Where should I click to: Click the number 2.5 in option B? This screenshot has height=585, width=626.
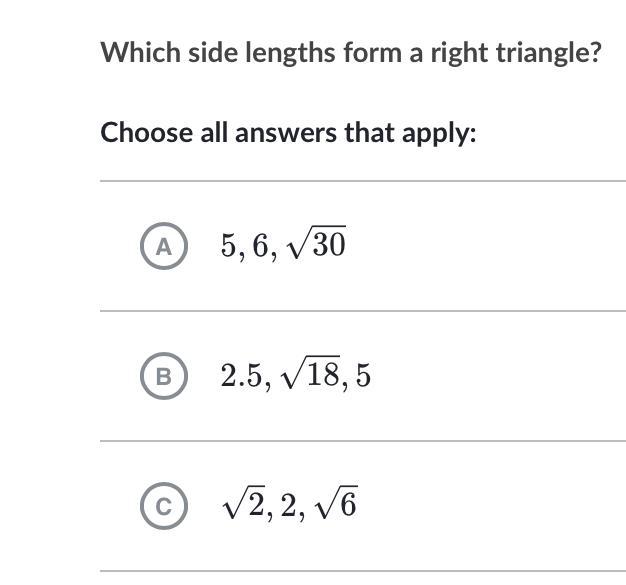click(x=242, y=376)
